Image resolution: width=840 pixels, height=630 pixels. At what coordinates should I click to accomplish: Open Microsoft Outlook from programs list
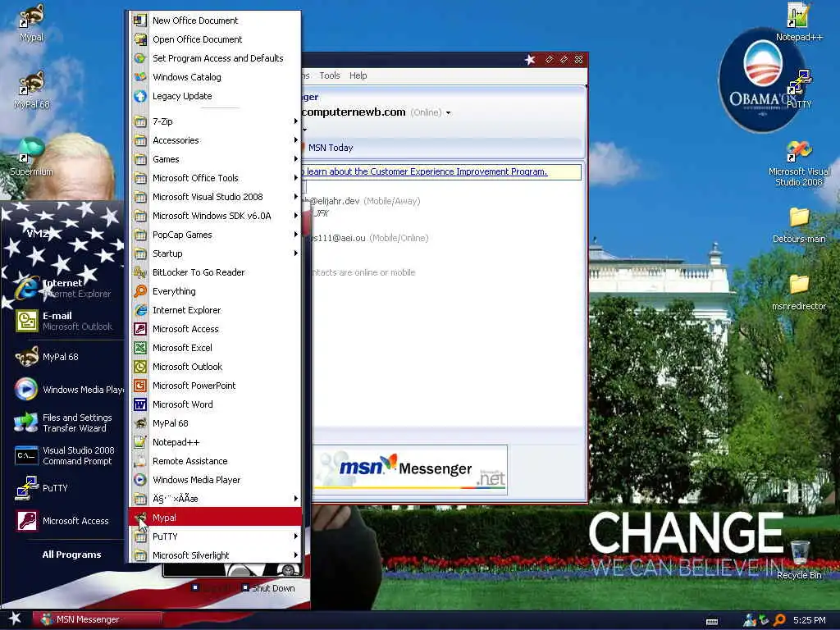[x=216, y=367]
